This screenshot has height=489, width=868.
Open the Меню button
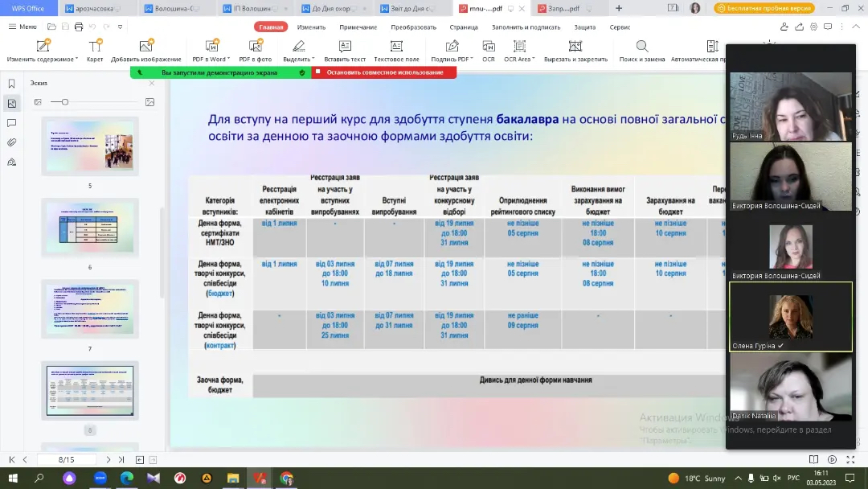pyautogui.click(x=23, y=27)
